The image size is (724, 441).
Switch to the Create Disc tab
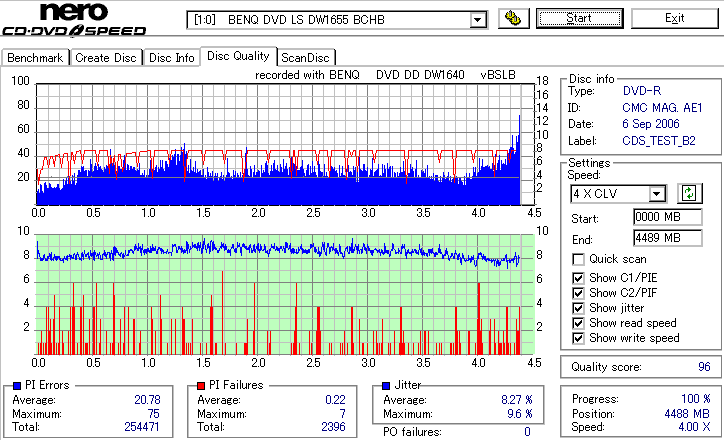[106, 58]
